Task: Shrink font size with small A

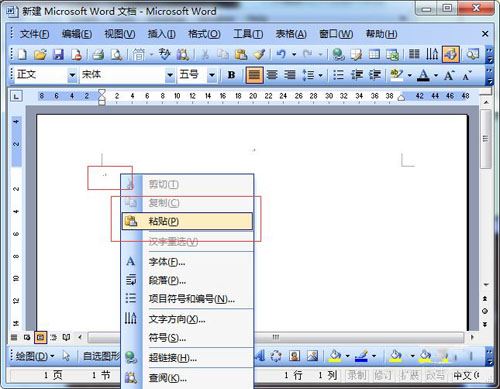Action: pyautogui.click(x=467, y=75)
